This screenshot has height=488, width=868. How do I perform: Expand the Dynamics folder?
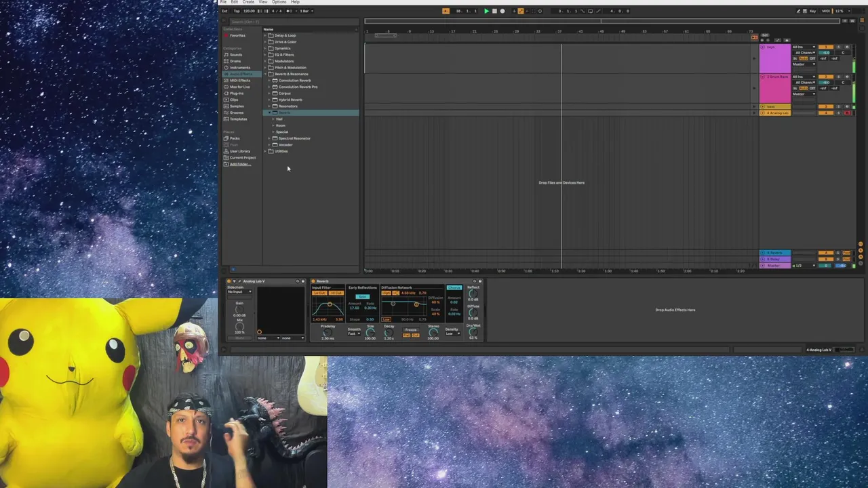(266, 48)
